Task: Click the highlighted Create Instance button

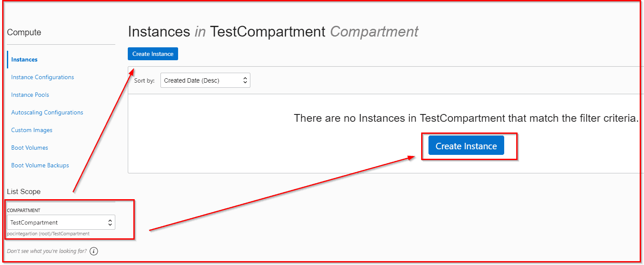Action: coord(465,146)
